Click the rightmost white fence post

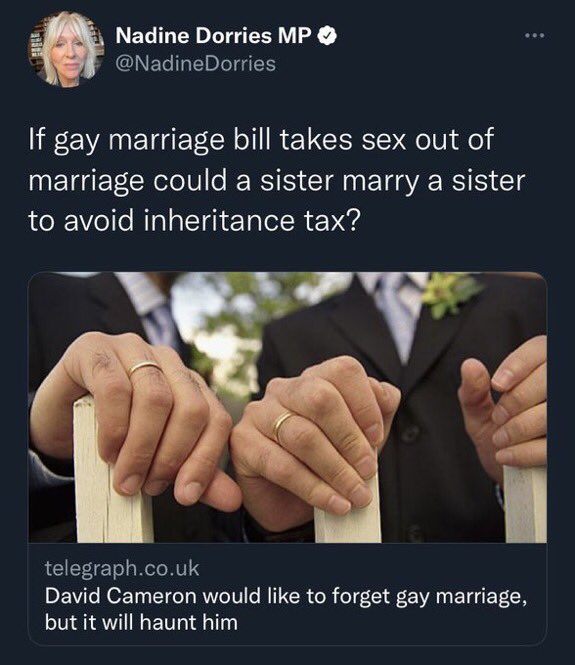[525, 504]
